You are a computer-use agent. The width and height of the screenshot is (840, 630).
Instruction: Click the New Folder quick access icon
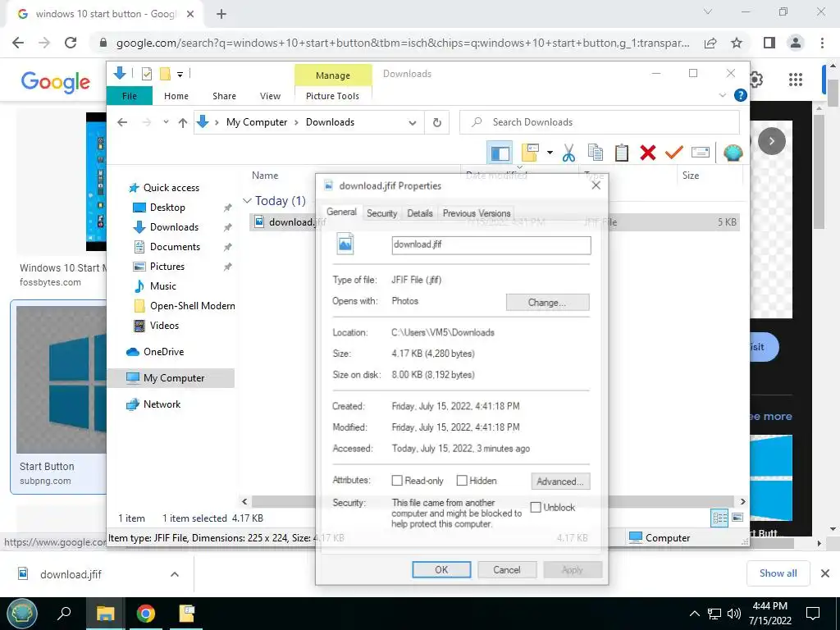pyautogui.click(x=165, y=74)
